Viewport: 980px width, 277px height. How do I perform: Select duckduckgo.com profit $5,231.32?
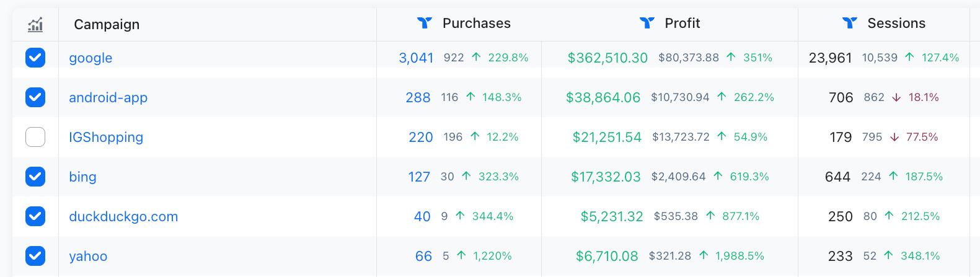pos(612,216)
